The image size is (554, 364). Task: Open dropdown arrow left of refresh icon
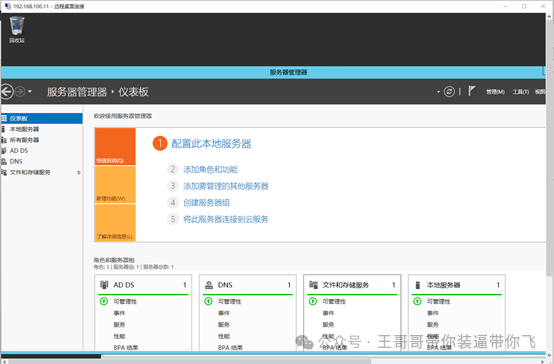(x=438, y=92)
